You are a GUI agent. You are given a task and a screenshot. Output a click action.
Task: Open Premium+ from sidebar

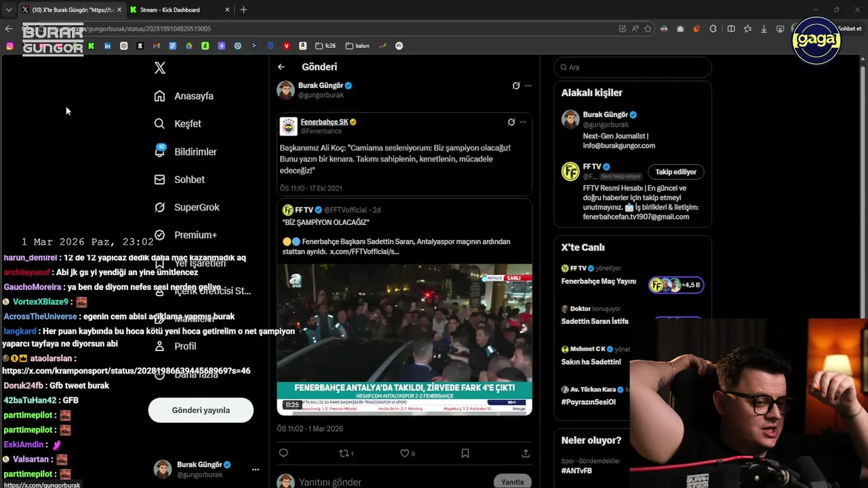click(185, 235)
